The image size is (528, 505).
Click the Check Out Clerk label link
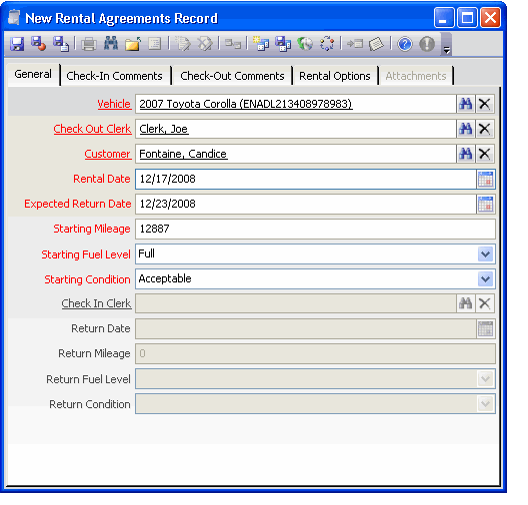pos(92,129)
